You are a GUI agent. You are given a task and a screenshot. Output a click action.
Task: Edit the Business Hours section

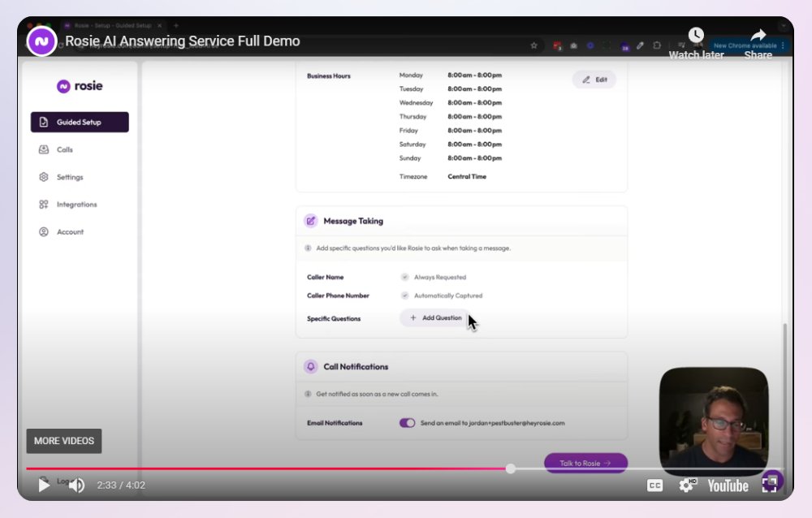point(594,80)
